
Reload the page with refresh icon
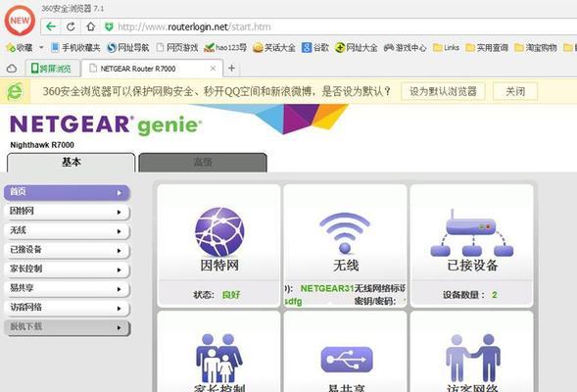coord(71,26)
